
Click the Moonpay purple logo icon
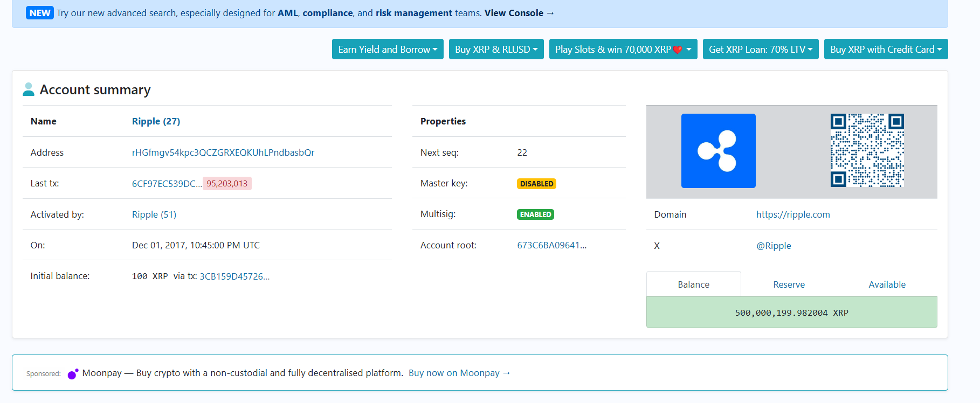(x=73, y=373)
